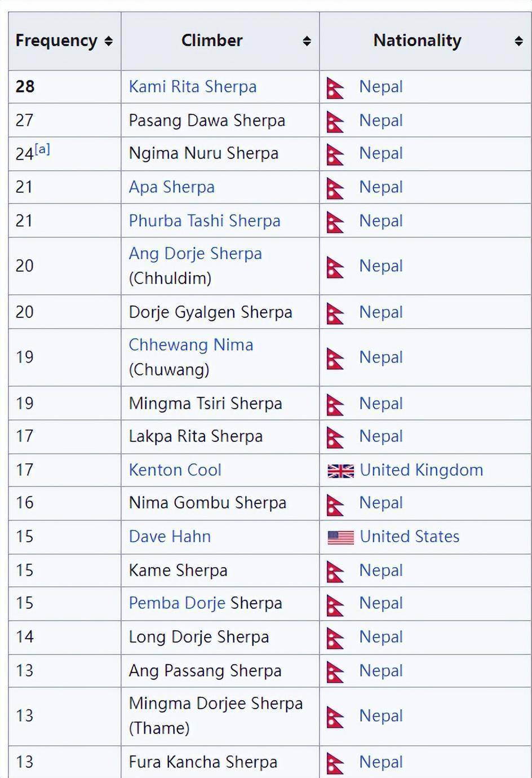Click footnote [a] next to 24

click(42, 149)
